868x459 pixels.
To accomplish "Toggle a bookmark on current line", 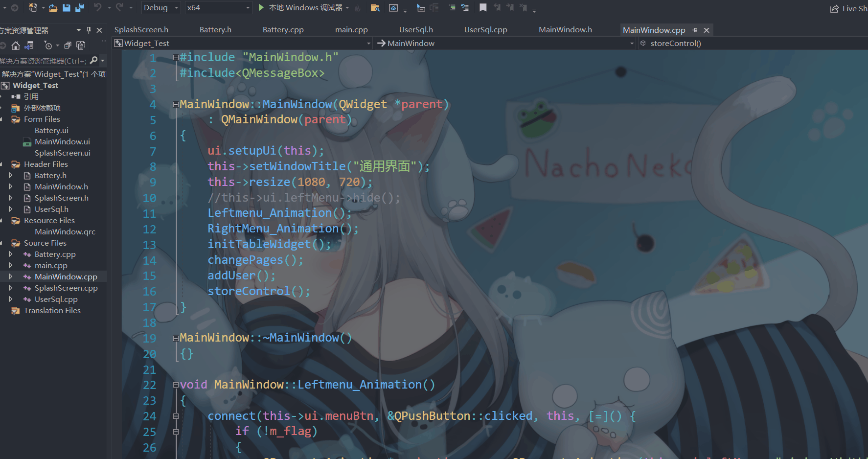I will tap(483, 8).
